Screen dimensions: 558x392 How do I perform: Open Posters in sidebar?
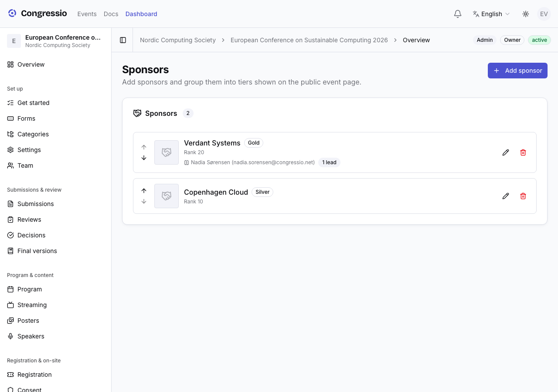coord(56,321)
